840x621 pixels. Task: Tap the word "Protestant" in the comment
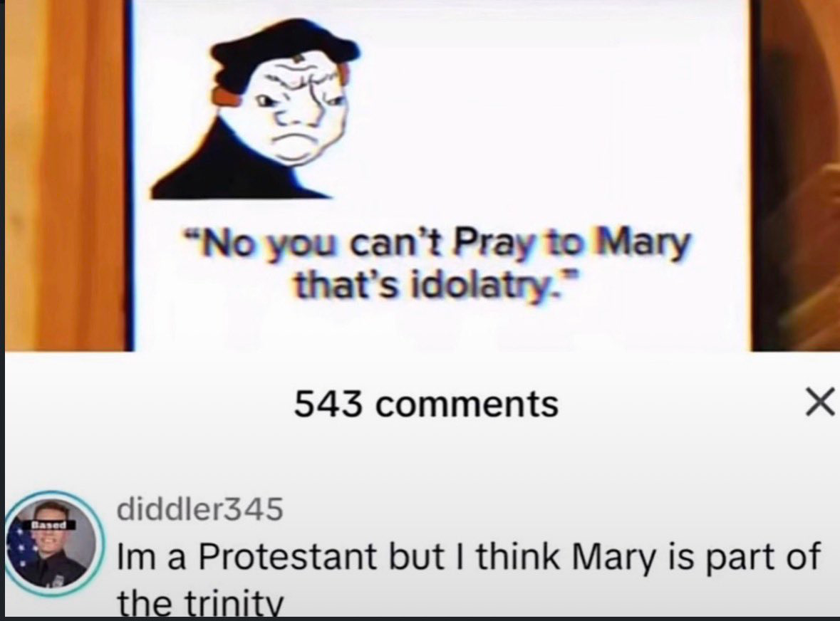pyautogui.click(x=288, y=558)
